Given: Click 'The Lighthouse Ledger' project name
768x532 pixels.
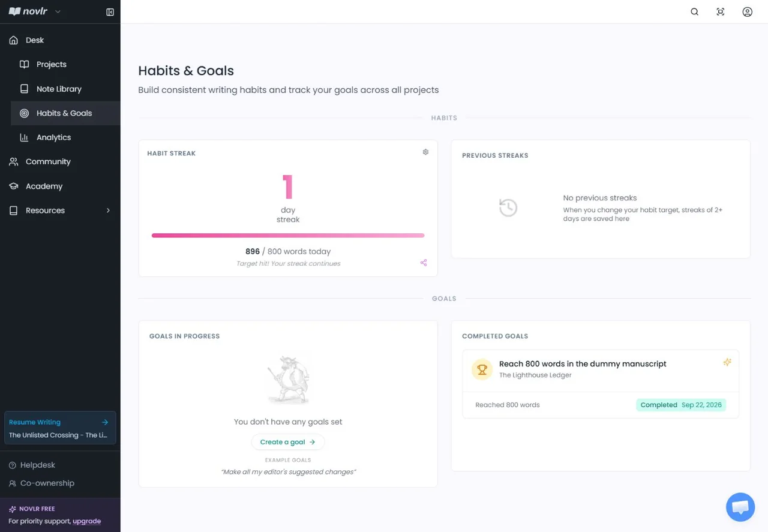Looking at the screenshot, I should [535, 375].
